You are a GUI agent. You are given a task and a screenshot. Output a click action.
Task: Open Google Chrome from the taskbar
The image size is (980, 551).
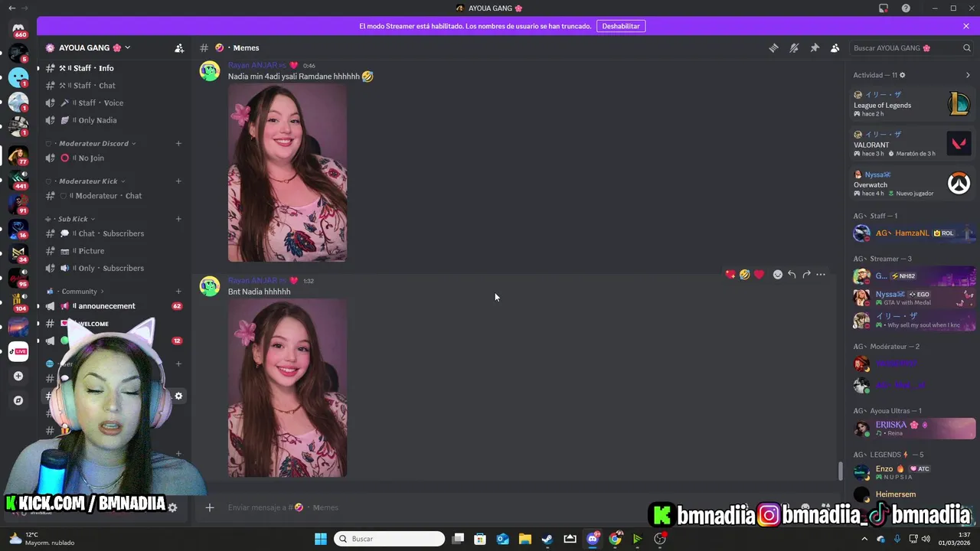615,539
